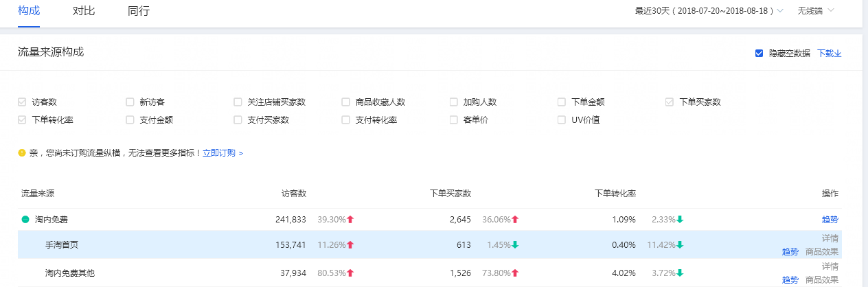Uncheck the 隐藏空数据 checkbox
The image size is (868, 287).
pos(759,54)
